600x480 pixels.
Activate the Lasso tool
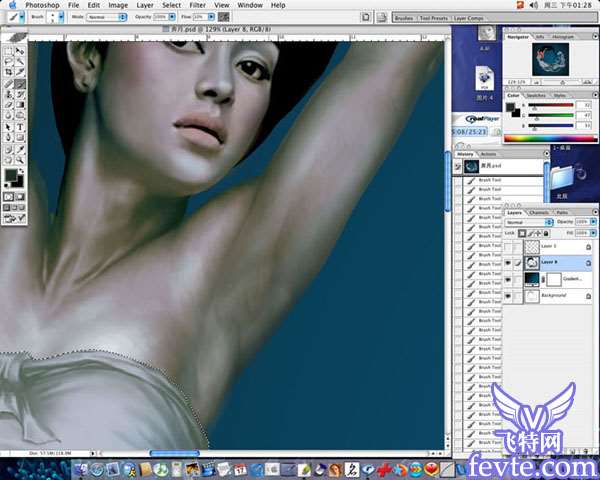point(8,58)
